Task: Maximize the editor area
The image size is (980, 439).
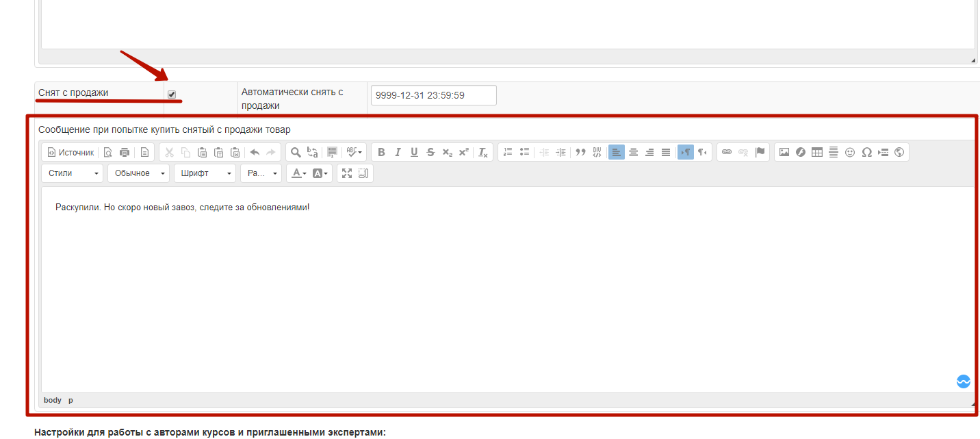Action: pyautogui.click(x=347, y=173)
